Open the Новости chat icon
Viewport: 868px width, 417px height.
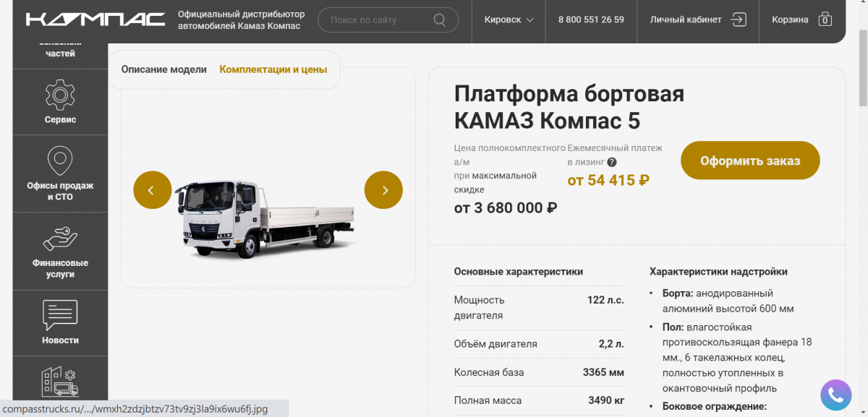pos(60,315)
